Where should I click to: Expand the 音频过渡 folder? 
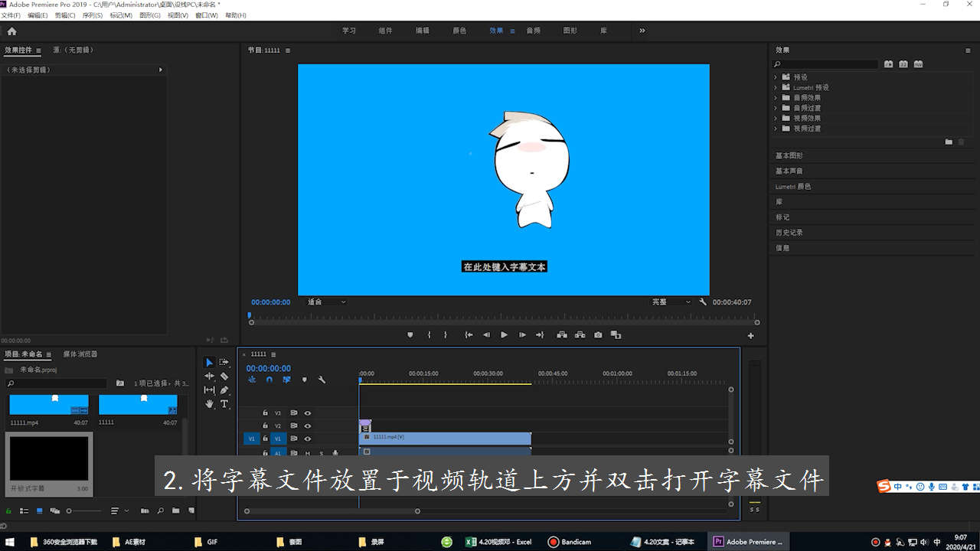coord(776,108)
